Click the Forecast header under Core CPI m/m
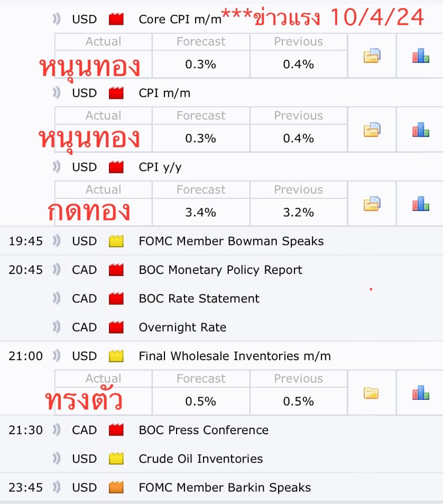This screenshot has width=443, height=504. (201, 42)
